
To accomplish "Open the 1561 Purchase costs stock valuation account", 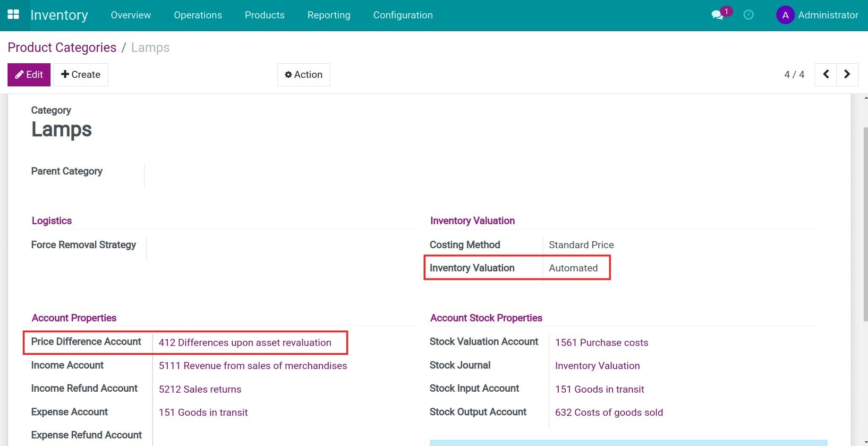I will click(601, 342).
